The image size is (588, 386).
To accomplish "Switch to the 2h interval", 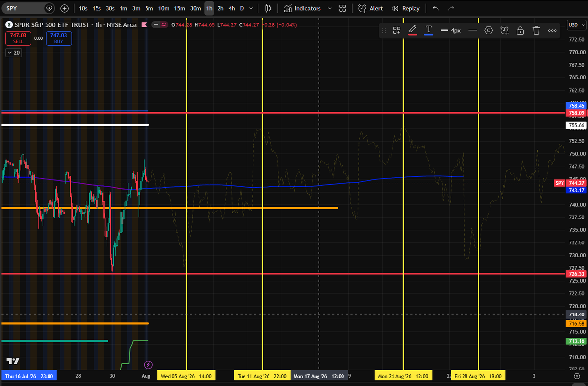I will pyautogui.click(x=220, y=8).
